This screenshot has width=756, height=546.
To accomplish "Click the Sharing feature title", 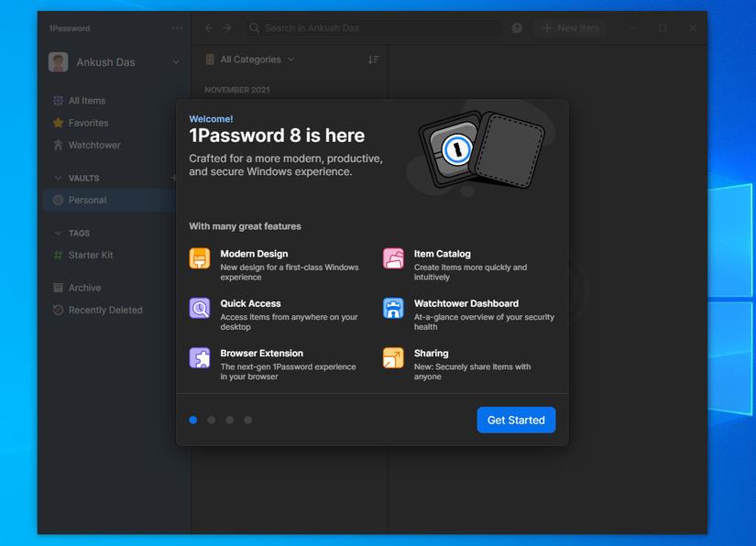I will (431, 354).
